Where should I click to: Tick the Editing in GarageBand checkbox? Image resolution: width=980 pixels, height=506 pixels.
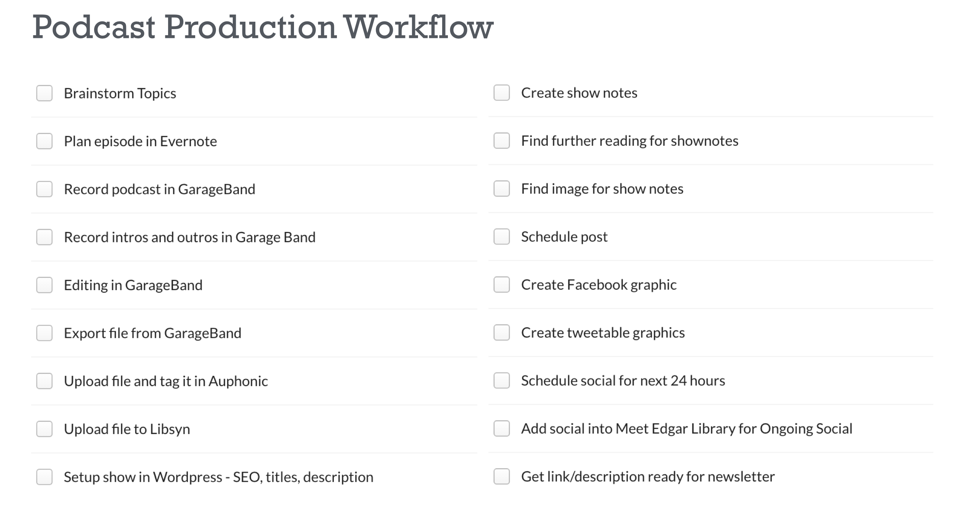click(x=44, y=285)
